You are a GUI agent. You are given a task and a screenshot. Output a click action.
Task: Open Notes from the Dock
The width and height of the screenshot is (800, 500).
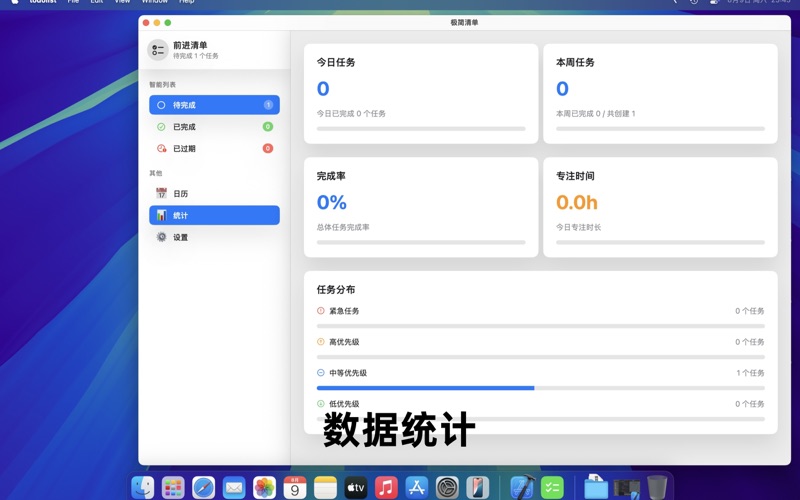[x=326, y=488]
